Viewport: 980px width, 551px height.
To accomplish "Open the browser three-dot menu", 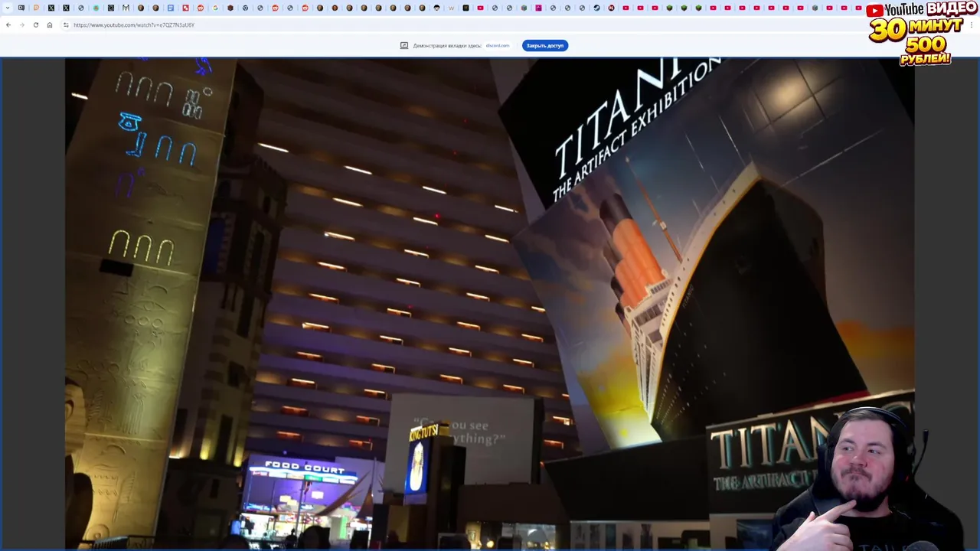I will pos(972,24).
